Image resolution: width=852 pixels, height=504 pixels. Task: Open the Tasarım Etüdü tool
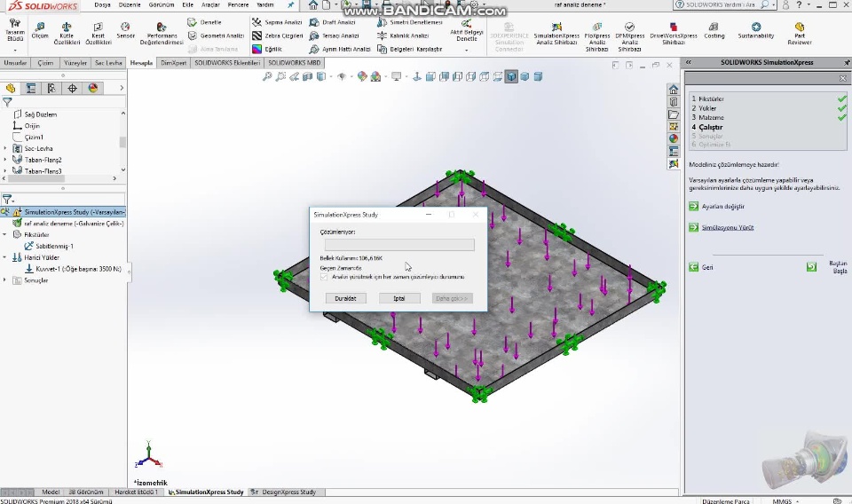pos(15,31)
